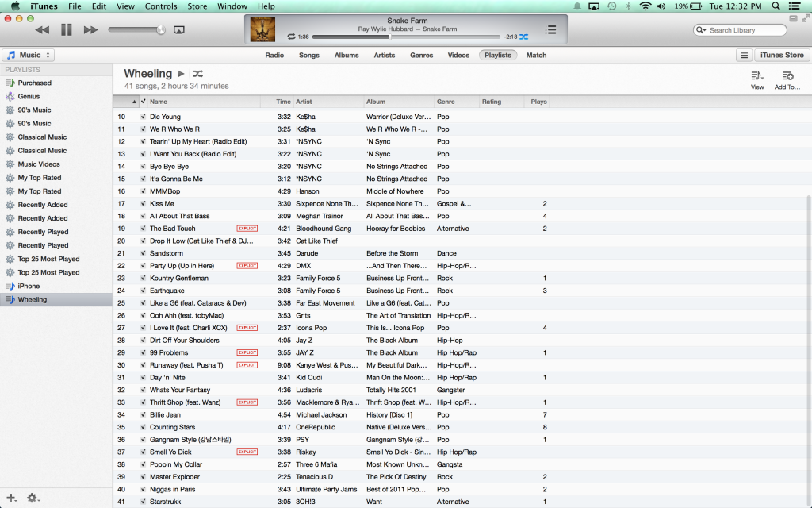Show the sidebar list icon beside iTunes Store

(744, 55)
